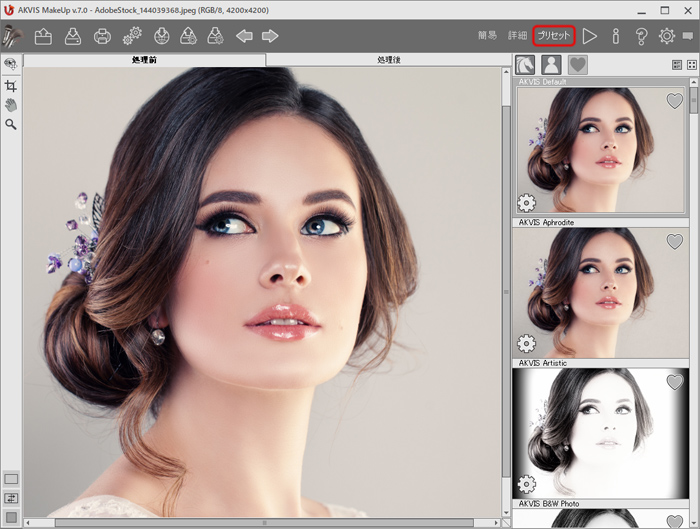
Task: Click the preset list scroll up arrow
Action: [x=693, y=82]
